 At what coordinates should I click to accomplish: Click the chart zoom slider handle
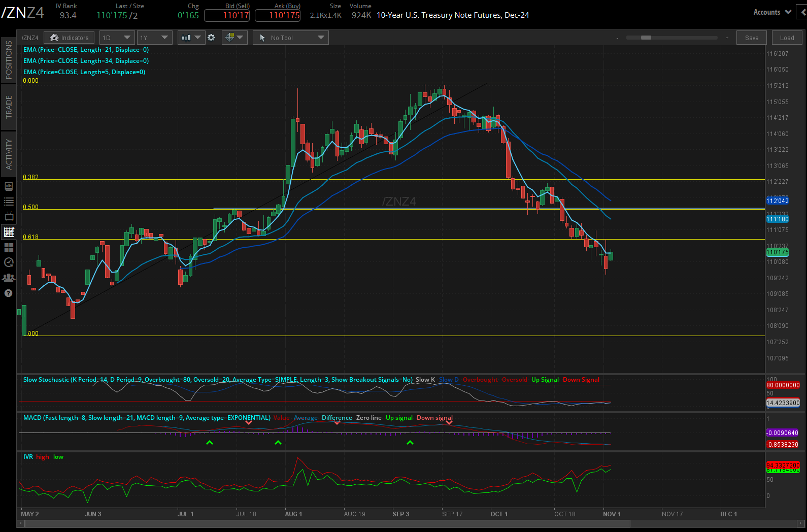click(x=646, y=38)
